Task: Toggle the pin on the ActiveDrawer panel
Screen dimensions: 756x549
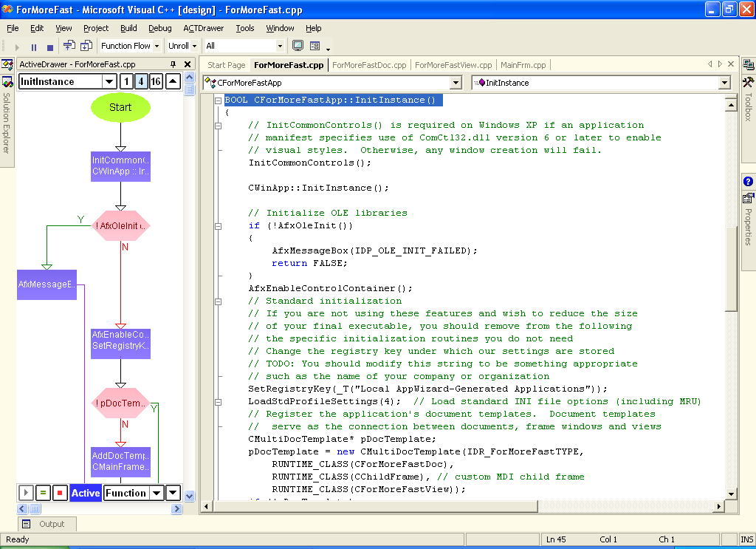Action: tap(173, 64)
